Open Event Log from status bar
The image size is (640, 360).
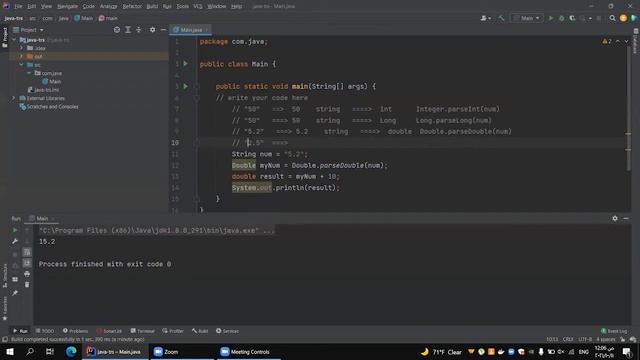[x=614, y=331]
